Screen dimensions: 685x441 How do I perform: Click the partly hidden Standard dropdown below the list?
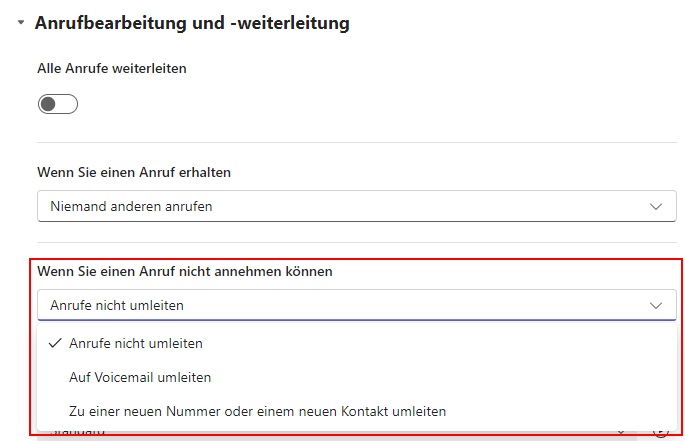[336, 435]
